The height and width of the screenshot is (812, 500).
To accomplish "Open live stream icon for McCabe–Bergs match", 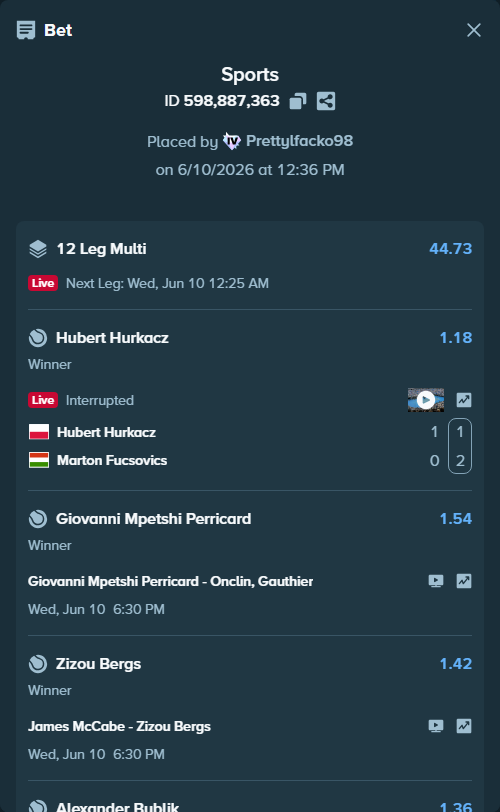I will [436, 726].
